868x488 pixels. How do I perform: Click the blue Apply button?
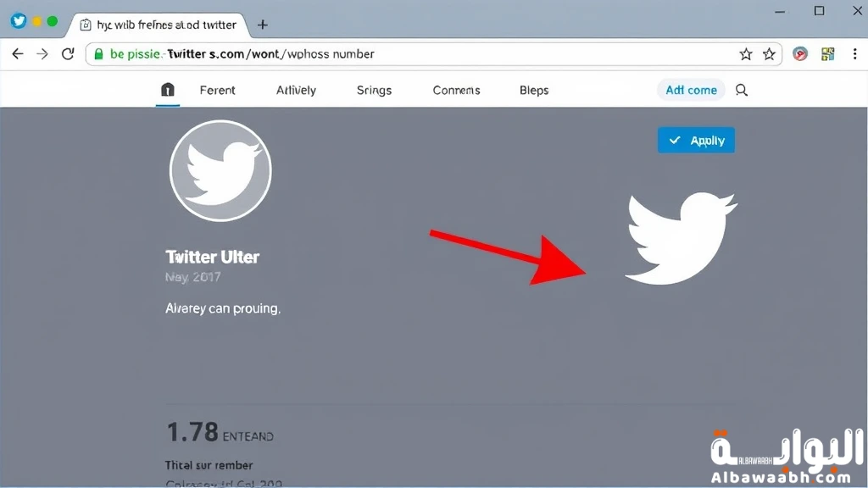tap(696, 141)
